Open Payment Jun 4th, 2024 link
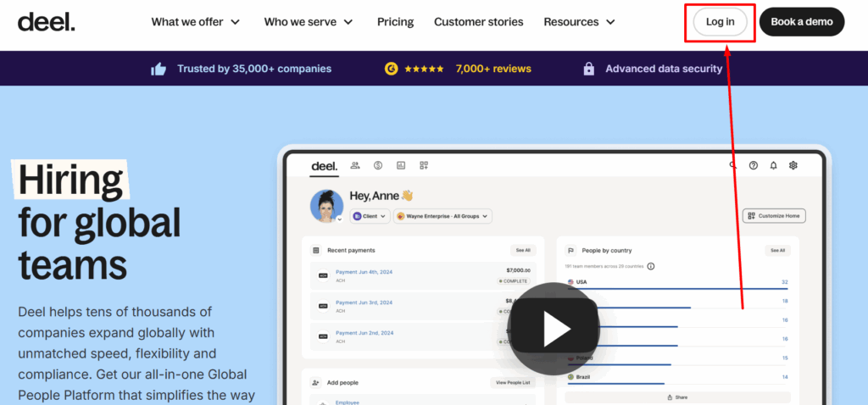This screenshot has width=868, height=405. pos(364,272)
